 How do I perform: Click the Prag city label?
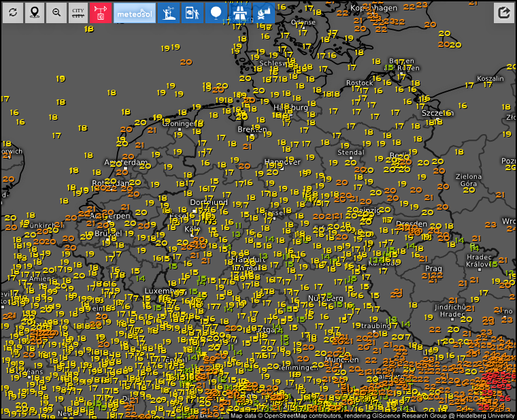(433, 268)
